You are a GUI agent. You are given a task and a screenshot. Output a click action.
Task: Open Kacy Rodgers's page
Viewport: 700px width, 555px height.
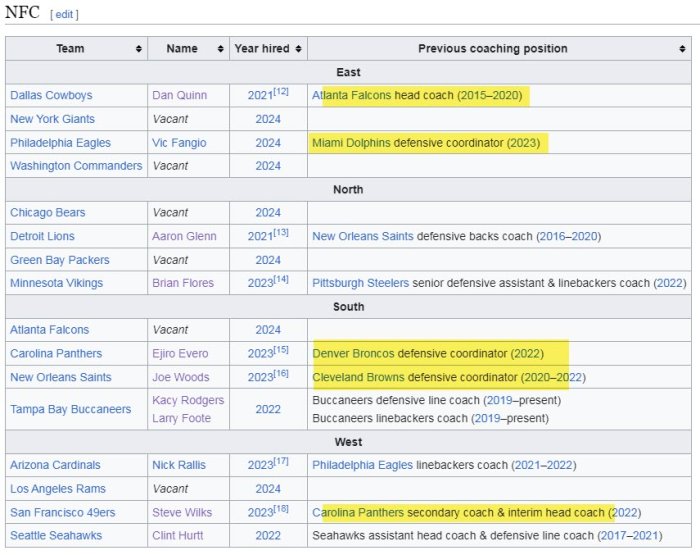pos(188,400)
